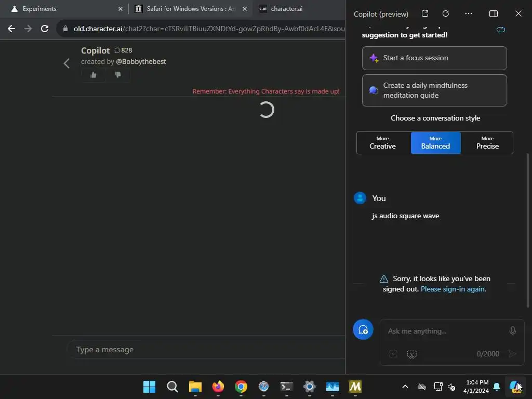This screenshot has height=399, width=532.
Task: Click the microphone icon in Copilot
Action: click(x=513, y=331)
